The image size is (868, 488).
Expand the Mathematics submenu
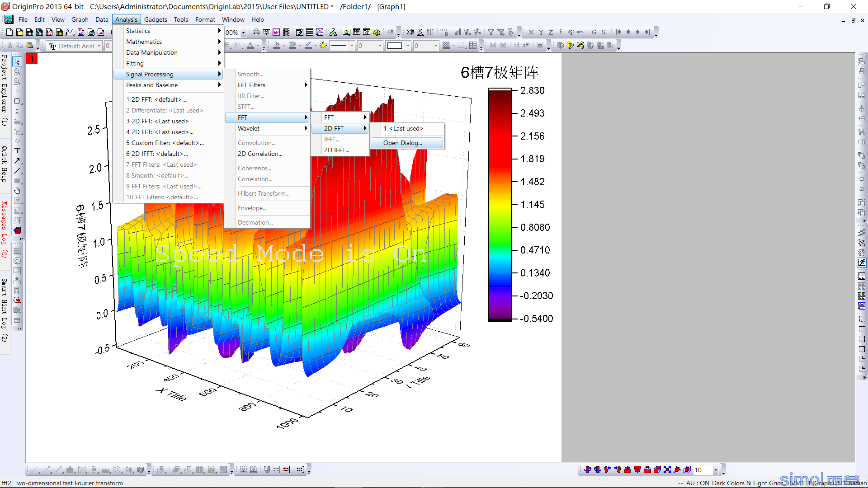(169, 42)
